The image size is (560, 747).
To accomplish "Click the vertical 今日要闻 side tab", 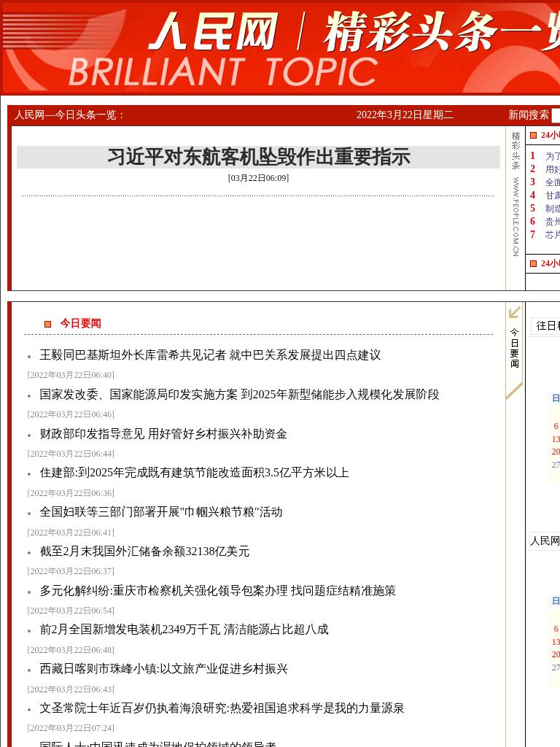I will (514, 348).
